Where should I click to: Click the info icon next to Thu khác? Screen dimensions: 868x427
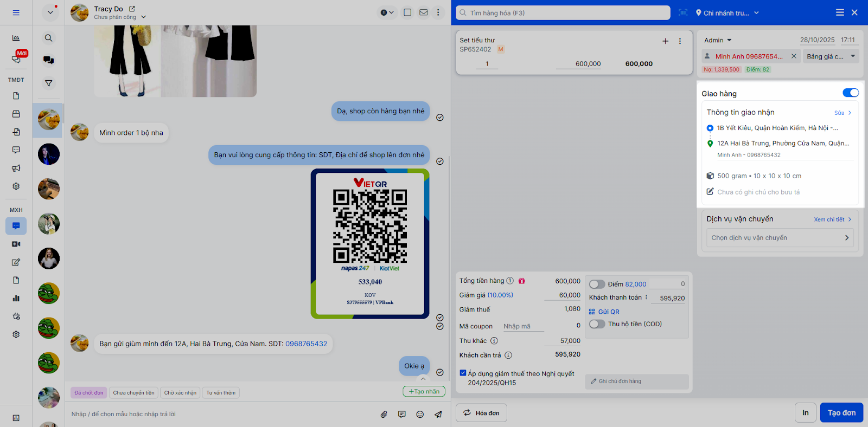(494, 341)
